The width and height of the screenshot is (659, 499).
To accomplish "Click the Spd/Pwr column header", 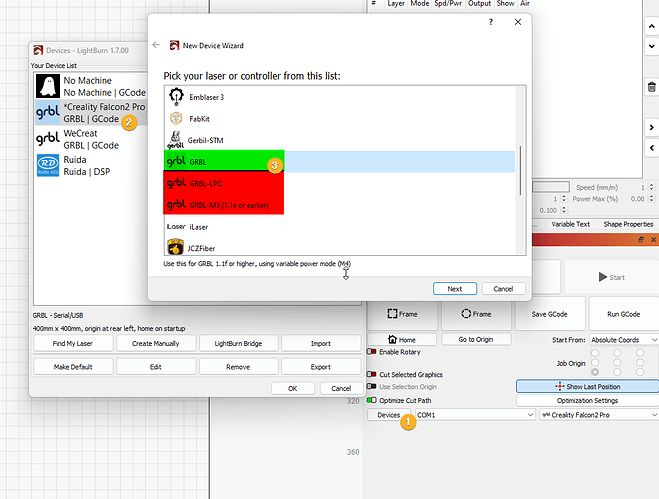I will pos(448,3).
